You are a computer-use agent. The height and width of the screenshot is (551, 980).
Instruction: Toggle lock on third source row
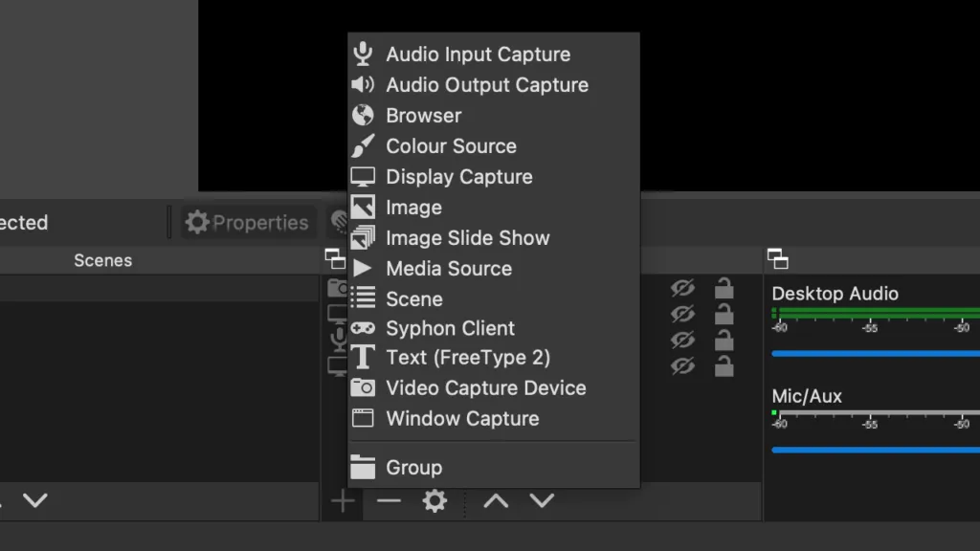(724, 340)
